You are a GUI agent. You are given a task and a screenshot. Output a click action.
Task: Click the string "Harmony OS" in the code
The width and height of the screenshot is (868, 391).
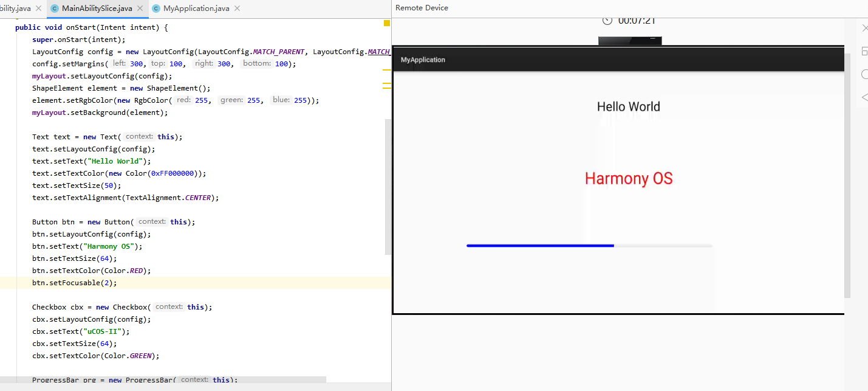tap(108, 246)
